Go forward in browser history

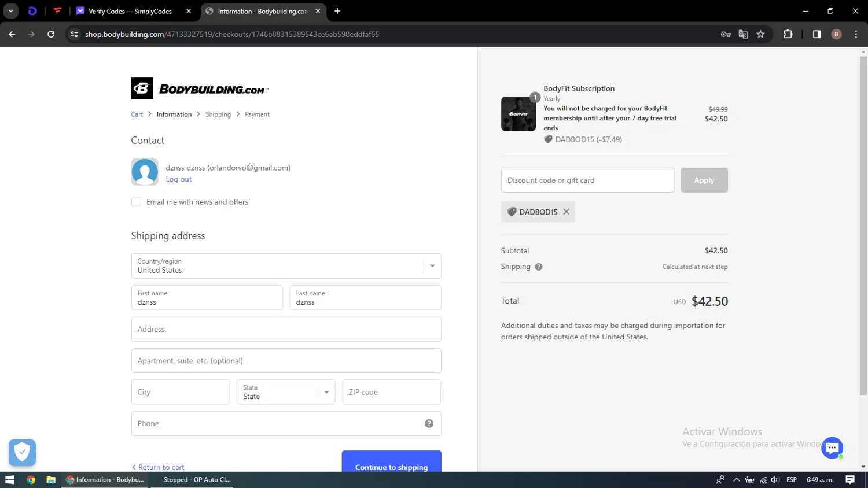[x=31, y=34]
